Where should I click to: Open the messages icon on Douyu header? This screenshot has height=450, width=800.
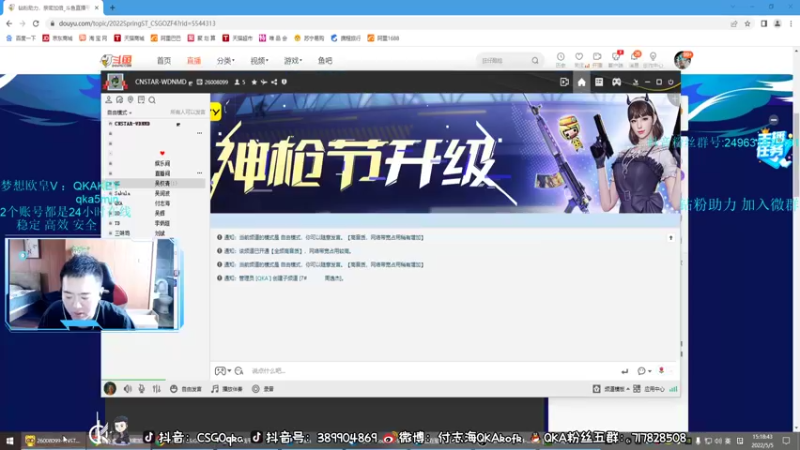point(634,59)
